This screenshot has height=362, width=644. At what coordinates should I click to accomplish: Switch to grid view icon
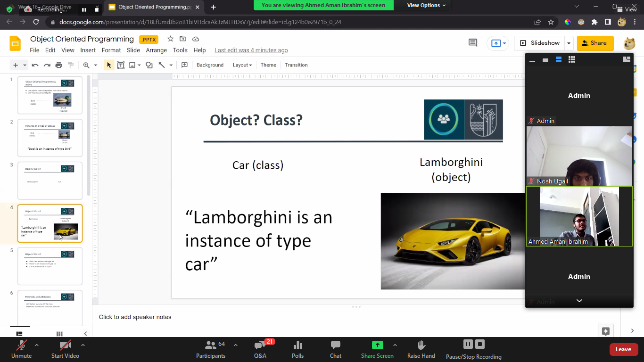tap(59, 334)
